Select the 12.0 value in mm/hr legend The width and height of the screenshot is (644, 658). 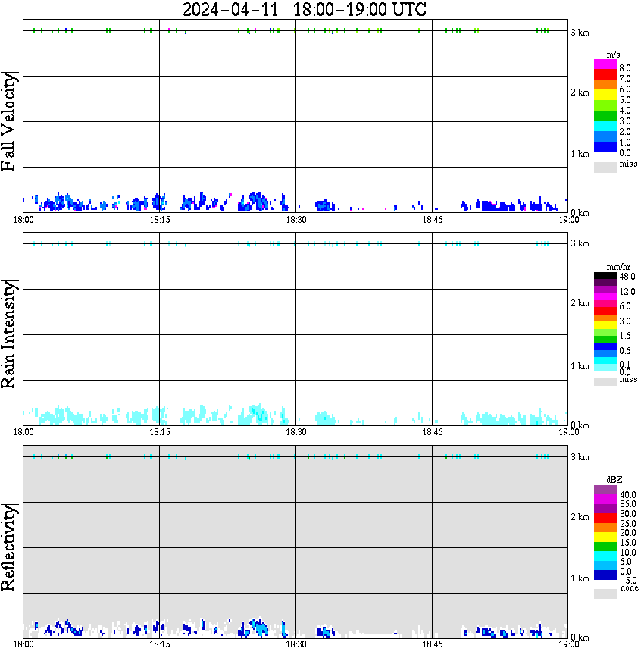click(x=627, y=291)
